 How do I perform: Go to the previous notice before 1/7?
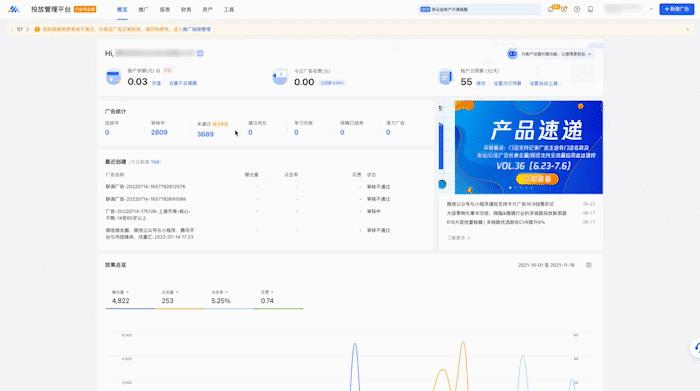click(12, 29)
